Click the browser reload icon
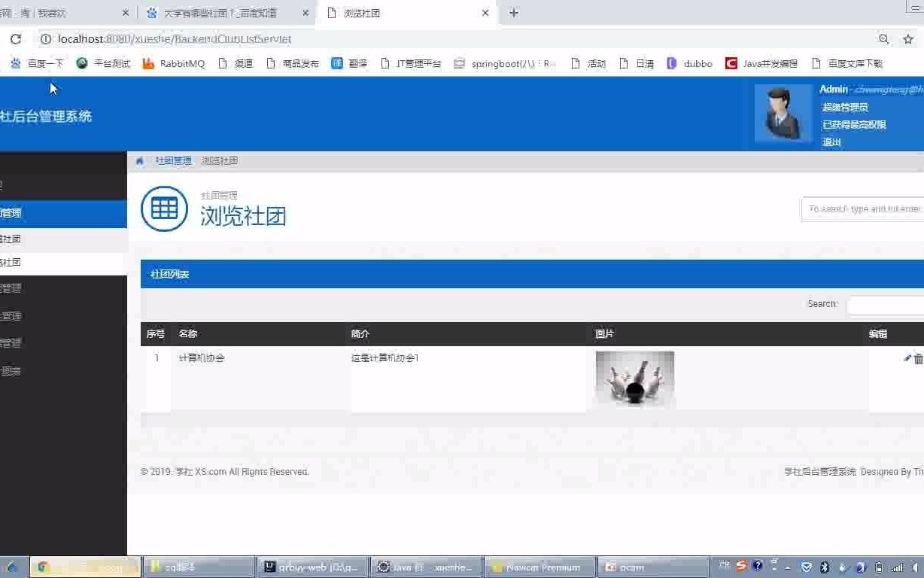 [15, 38]
